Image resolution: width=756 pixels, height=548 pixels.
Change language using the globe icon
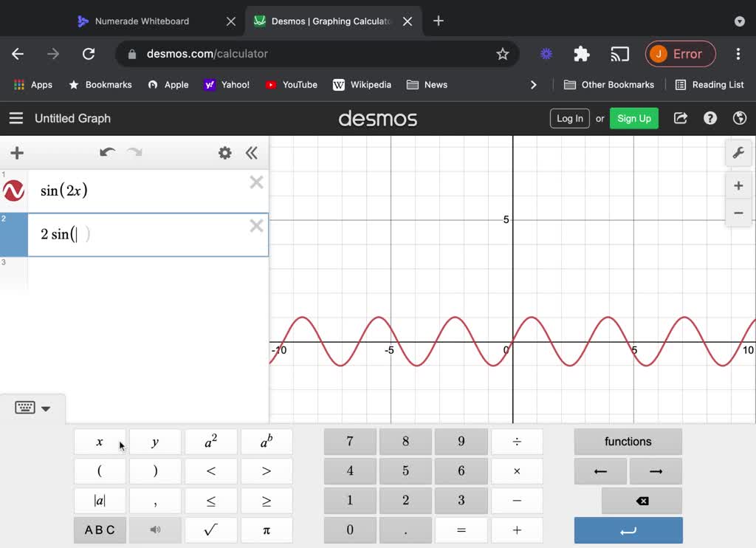click(x=739, y=118)
